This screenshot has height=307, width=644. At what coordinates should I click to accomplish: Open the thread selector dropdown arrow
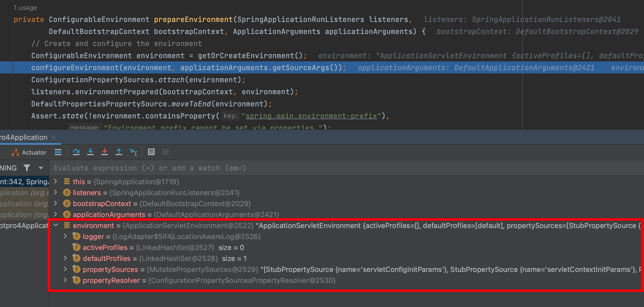(x=41, y=168)
